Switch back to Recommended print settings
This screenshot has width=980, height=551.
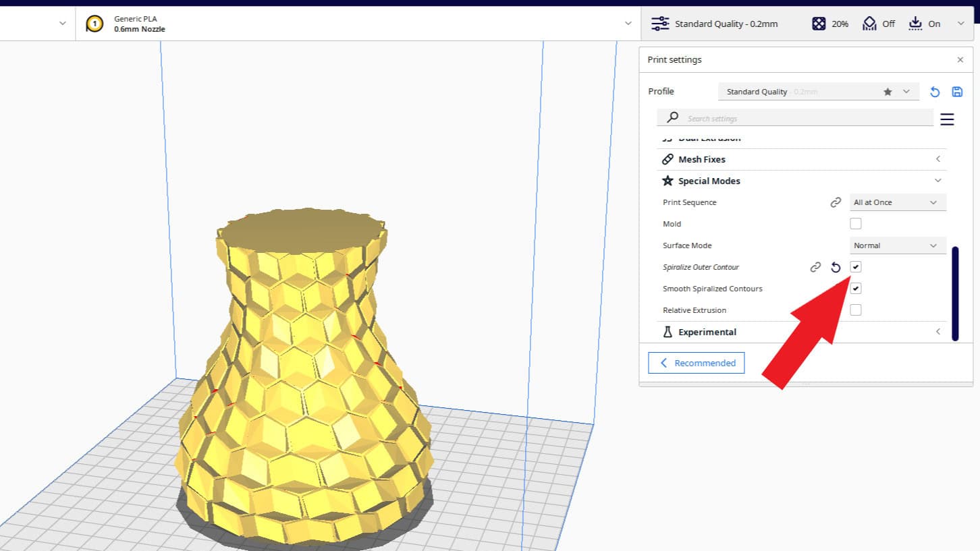[x=696, y=363]
